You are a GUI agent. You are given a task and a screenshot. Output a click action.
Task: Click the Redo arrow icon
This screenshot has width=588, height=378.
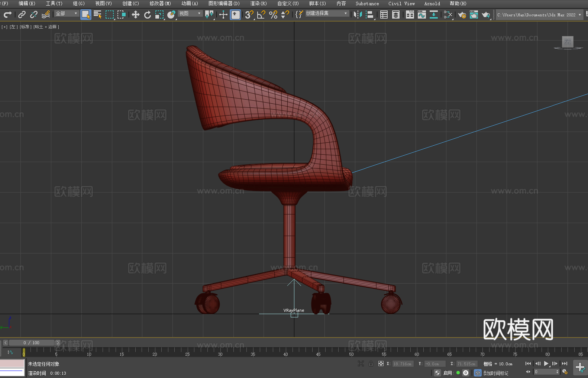click(x=7, y=14)
